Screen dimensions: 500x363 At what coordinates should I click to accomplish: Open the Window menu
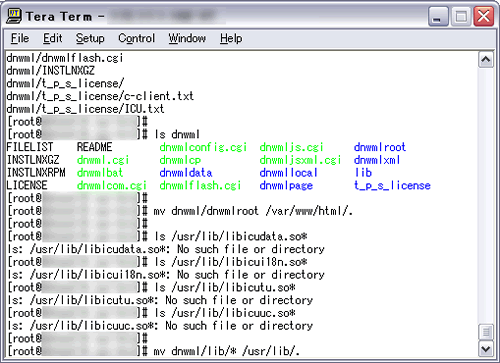coord(187,38)
